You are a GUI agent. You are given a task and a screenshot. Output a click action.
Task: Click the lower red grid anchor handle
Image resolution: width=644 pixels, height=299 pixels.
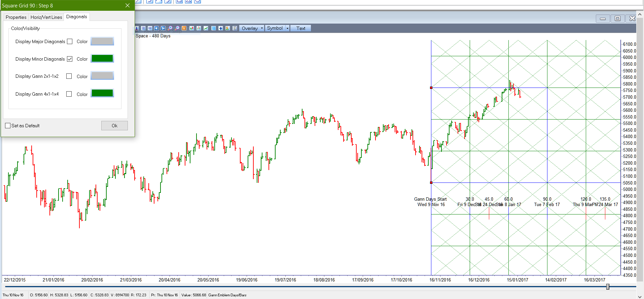[431, 182]
